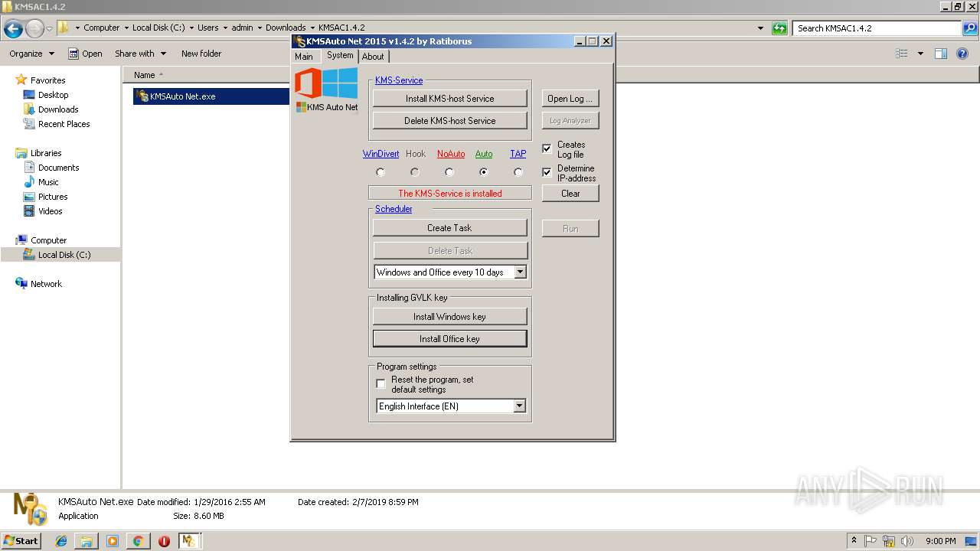Click Explorer forward navigation arrow
The height and width of the screenshot is (551, 980).
(x=34, y=28)
